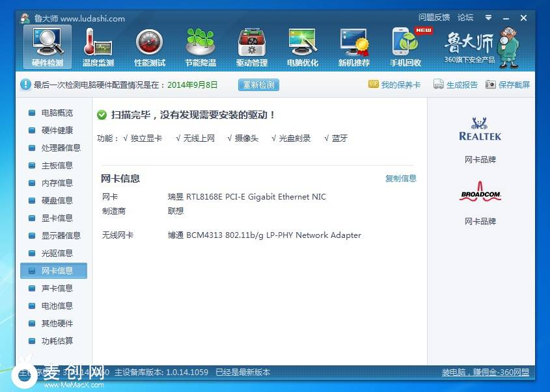The image size is (550, 392).
Task: Go to 处理器信息 in the sidebar
Action: point(61,148)
